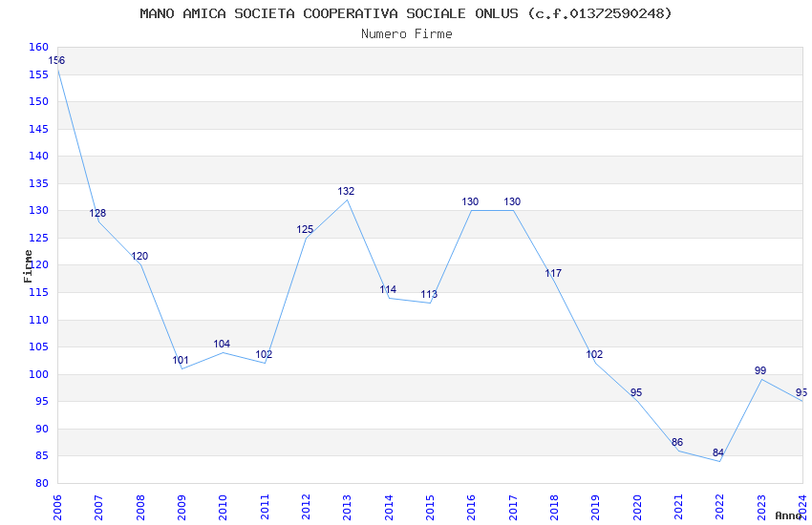This screenshot has height=525, width=812.
Task: Click the y-axis value 115
Action: click(39, 292)
